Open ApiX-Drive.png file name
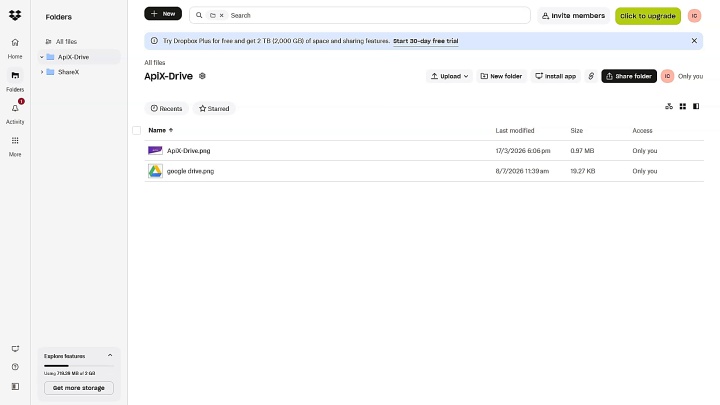Screen dimensions: 720x405 click(x=189, y=151)
